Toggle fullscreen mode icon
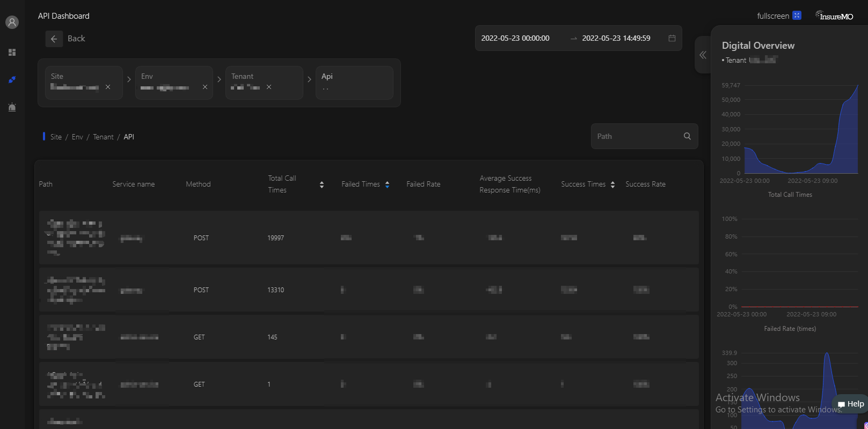 [x=797, y=16]
